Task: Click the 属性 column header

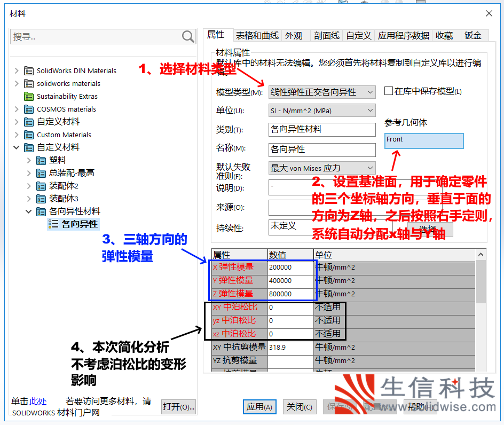Action: pyautogui.click(x=240, y=255)
